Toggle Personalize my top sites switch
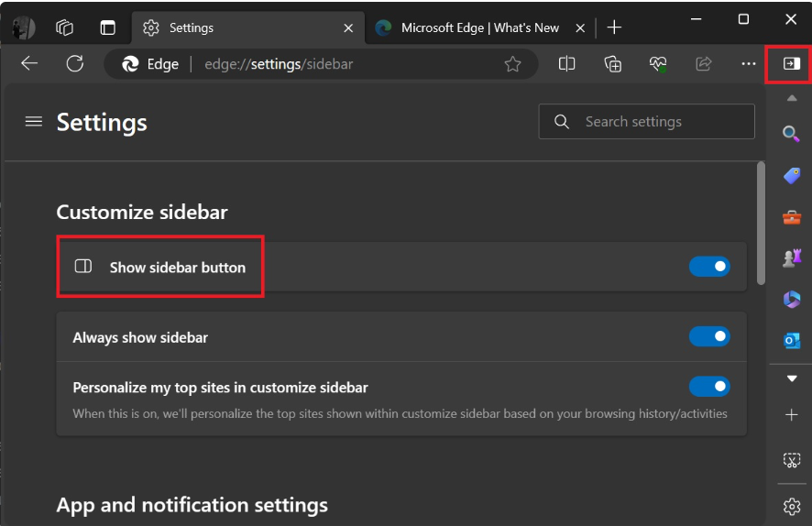This screenshot has height=526, width=812. (709, 386)
